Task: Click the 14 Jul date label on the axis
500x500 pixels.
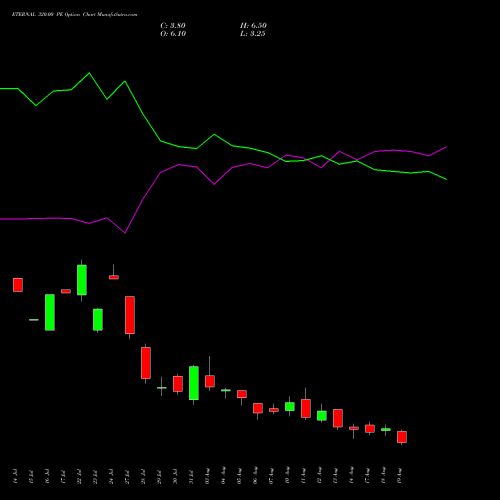Action: (15, 476)
